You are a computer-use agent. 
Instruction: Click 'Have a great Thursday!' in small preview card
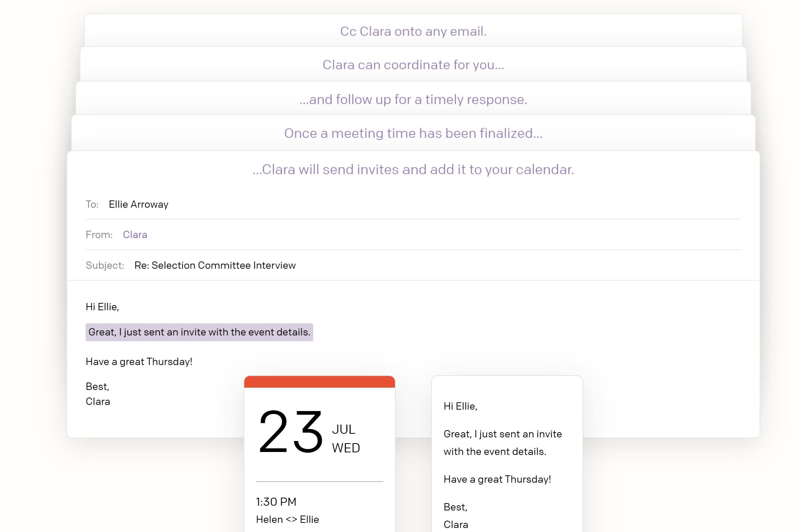coord(497,479)
